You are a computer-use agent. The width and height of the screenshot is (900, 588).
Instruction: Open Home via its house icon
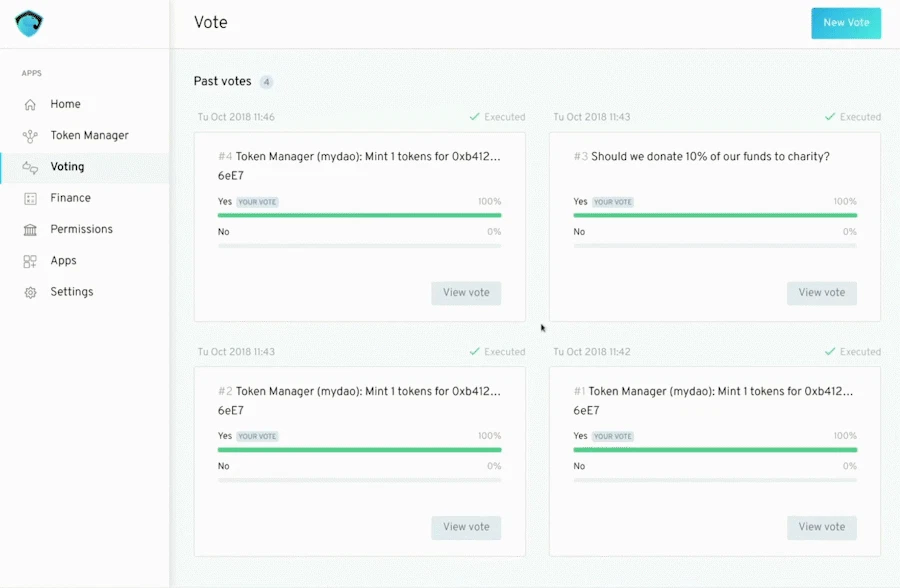tap(30, 105)
